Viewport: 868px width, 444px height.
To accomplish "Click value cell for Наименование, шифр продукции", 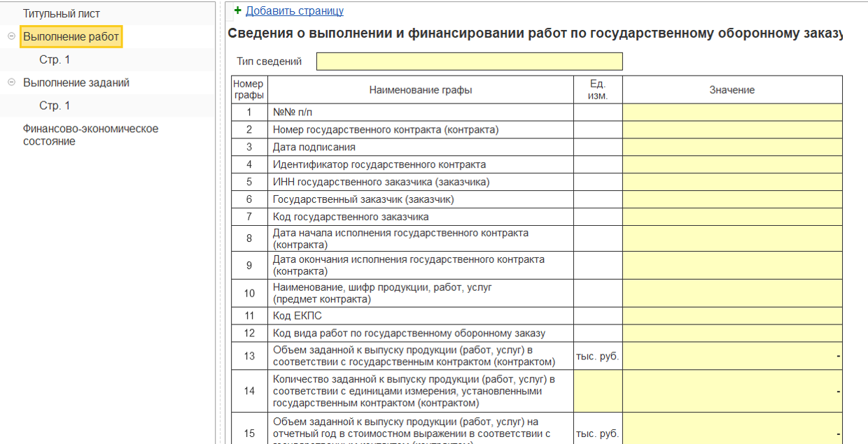I will [x=732, y=294].
